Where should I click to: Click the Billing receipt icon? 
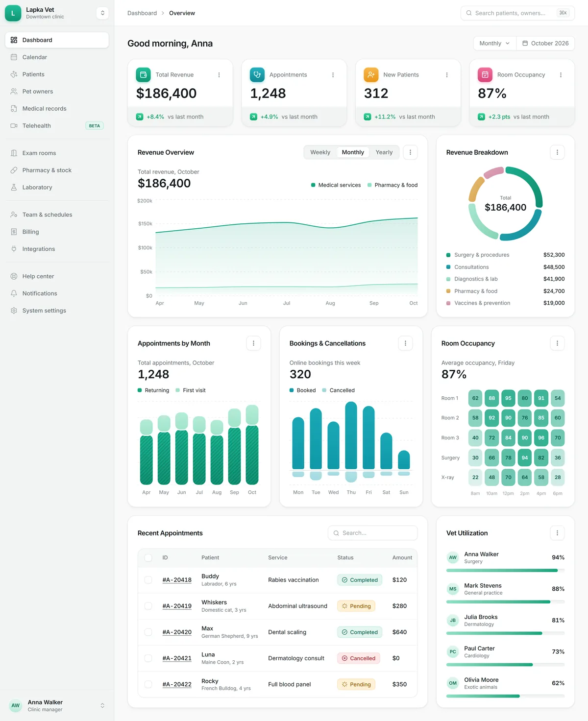tap(14, 232)
